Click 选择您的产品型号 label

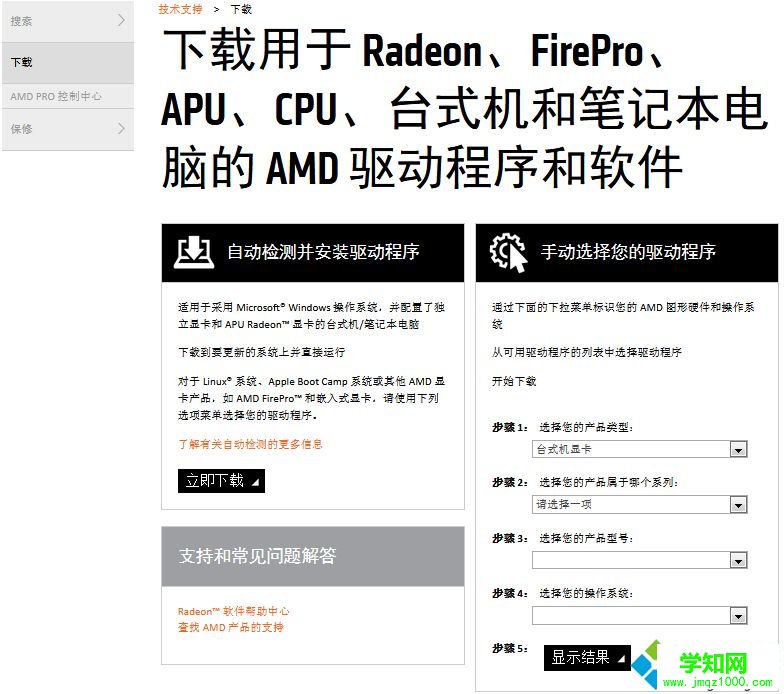pyautogui.click(x=586, y=538)
